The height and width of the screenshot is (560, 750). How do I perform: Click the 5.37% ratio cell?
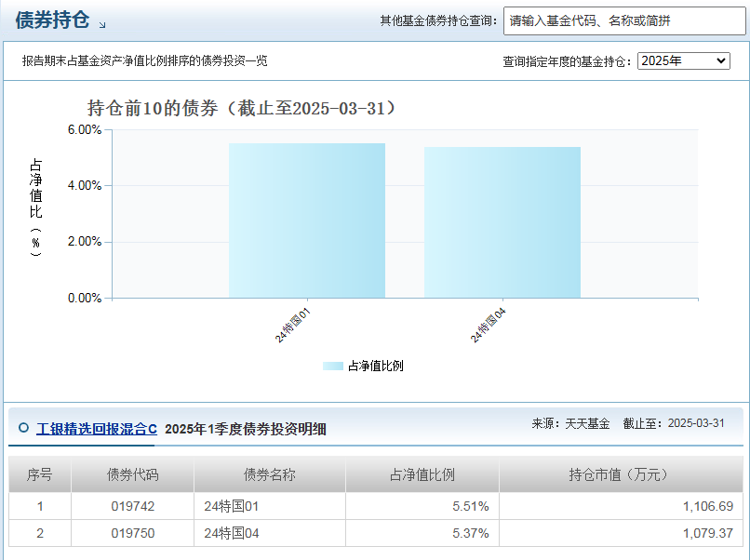pyautogui.click(x=422, y=533)
